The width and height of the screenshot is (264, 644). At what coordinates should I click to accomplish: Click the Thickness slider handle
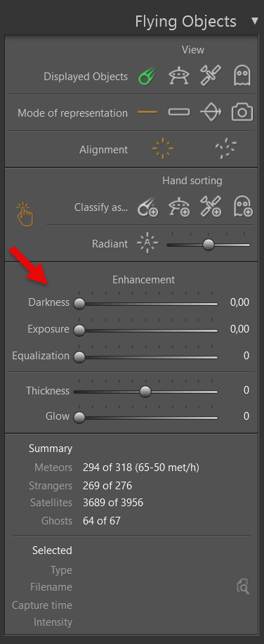click(145, 392)
